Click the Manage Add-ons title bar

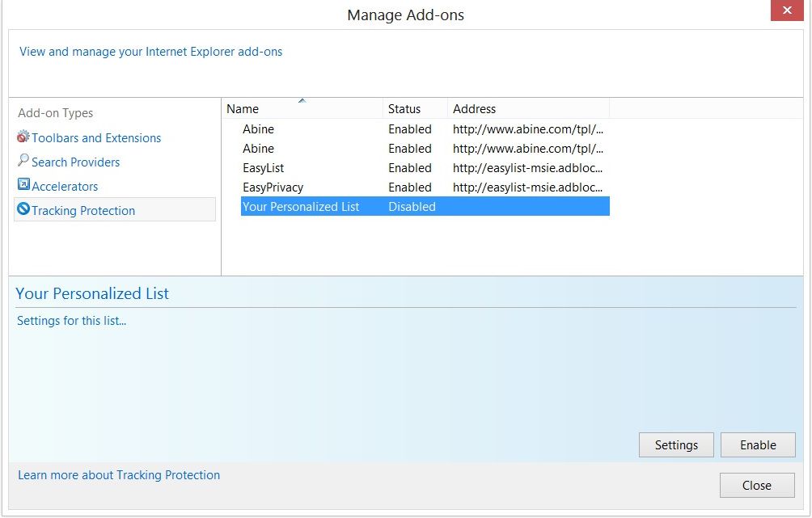point(405,15)
